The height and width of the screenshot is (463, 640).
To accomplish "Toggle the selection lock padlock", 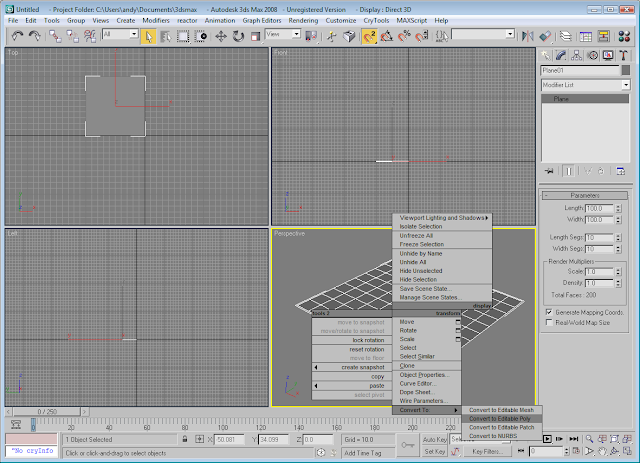I will tap(184, 439).
